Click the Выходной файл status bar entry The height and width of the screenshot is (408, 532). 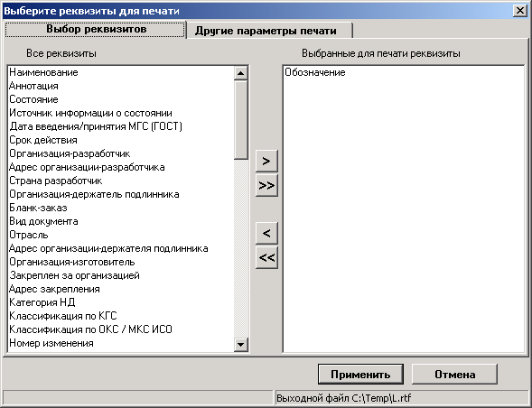tap(401, 397)
